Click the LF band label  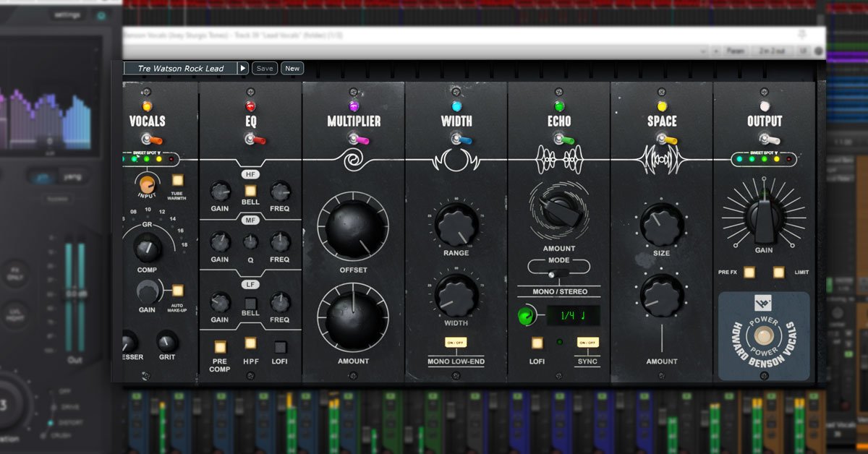pyautogui.click(x=250, y=285)
